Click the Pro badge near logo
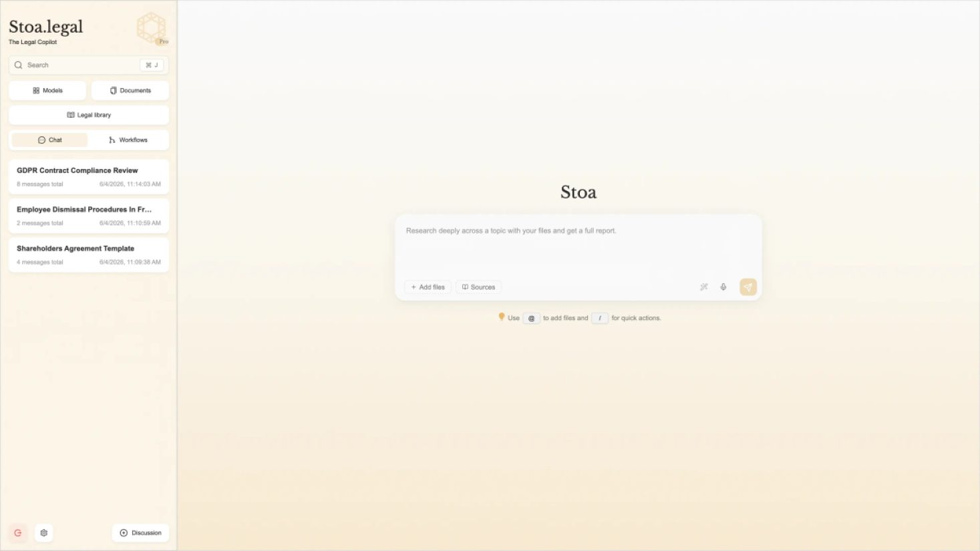Viewport: 980px width, 551px height. pos(162,41)
